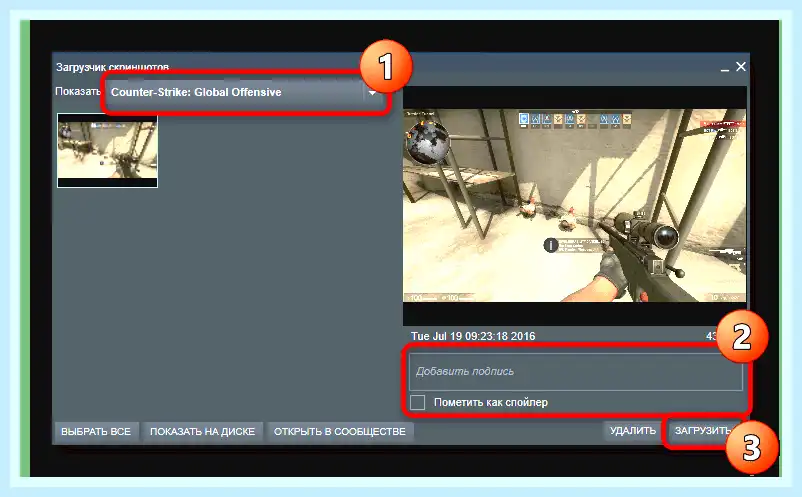The height and width of the screenshot is (497, 802).
Task: Open the Counter-Strike: Global Offensive game dropdown
Action: tap(246, 93)
